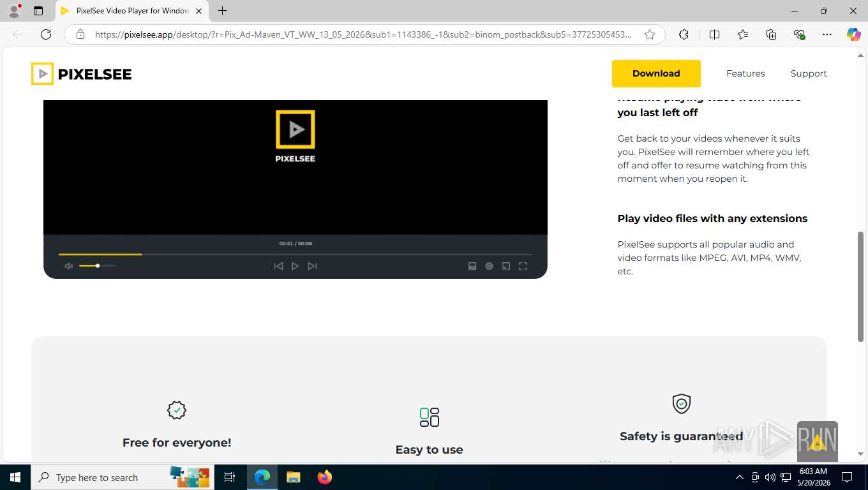This screenshot has width=868, height=490.
Task: Open the notification center
Action: (x=847, y=477)
